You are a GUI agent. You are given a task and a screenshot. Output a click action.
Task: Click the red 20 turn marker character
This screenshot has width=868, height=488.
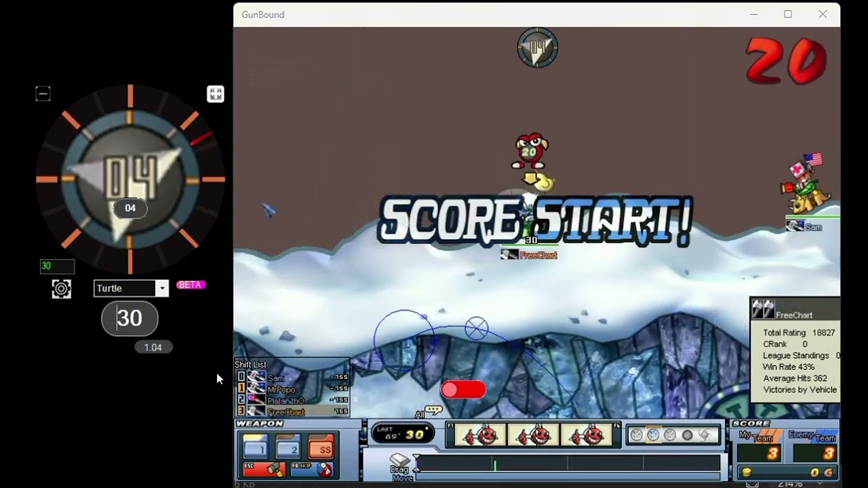click(530, 151)
